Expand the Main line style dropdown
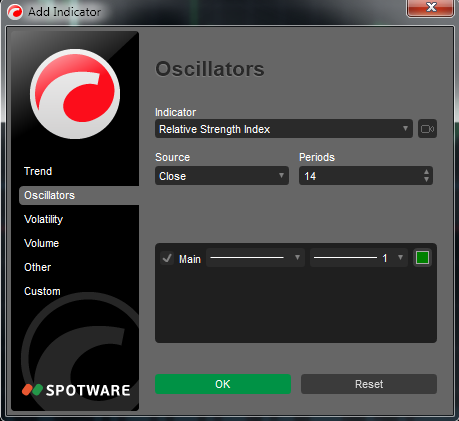Viewport: 459px width, 421px height. tap(255, 258)
